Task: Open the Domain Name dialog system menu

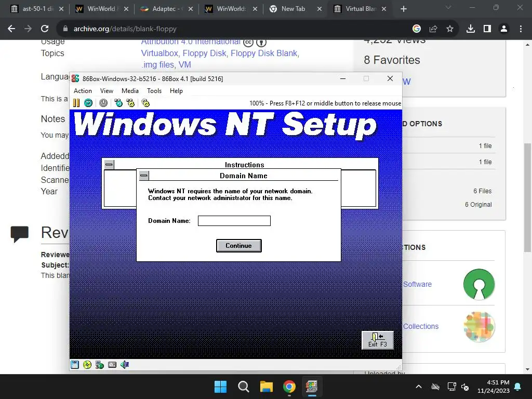Action: pos(144,176)
